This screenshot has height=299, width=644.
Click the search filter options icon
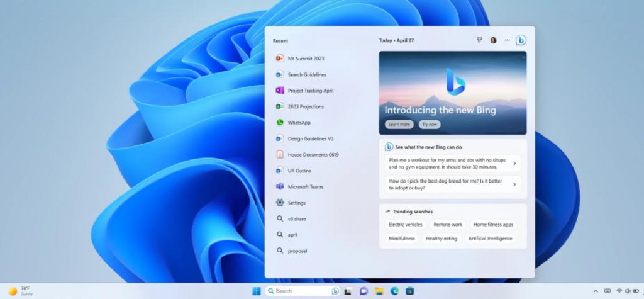coord(479,40)
